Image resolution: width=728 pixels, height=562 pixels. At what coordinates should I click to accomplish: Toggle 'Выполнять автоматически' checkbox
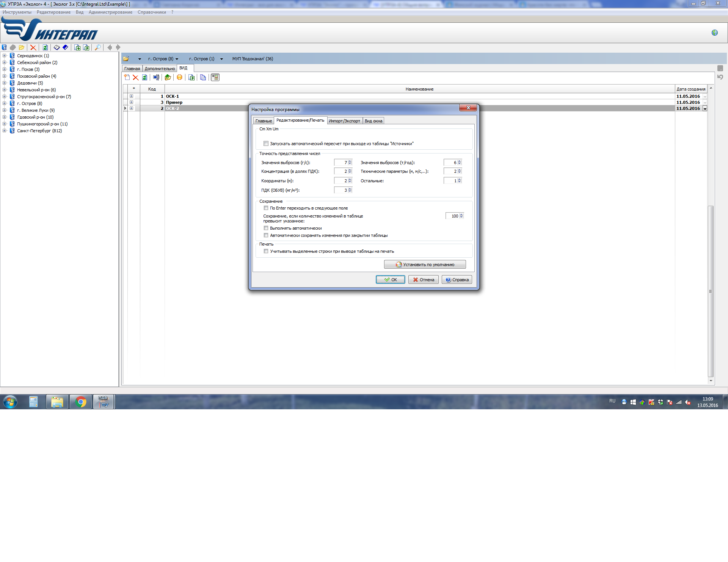coord(266,228)
